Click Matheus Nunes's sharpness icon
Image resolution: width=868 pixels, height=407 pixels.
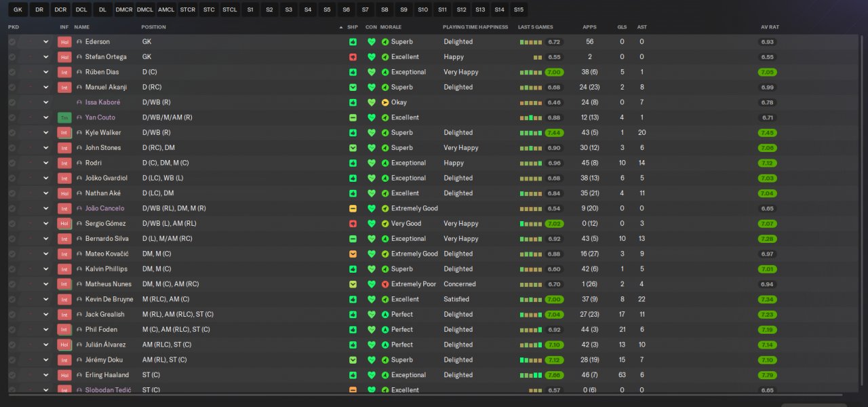353,284
